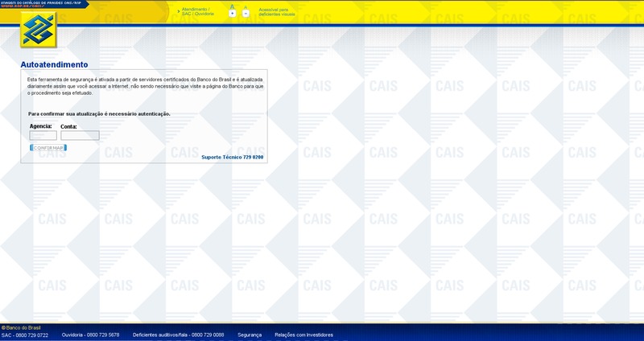Click Deficientes auditivos/fala phone number in footer
The image size is (644, 341).
178,335
